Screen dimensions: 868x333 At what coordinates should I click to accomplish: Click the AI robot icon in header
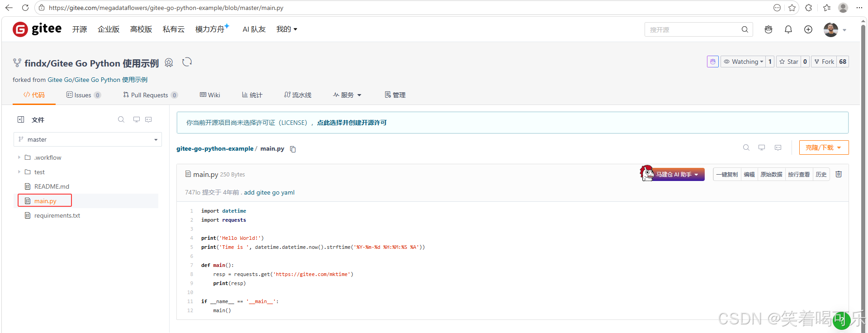768,29
